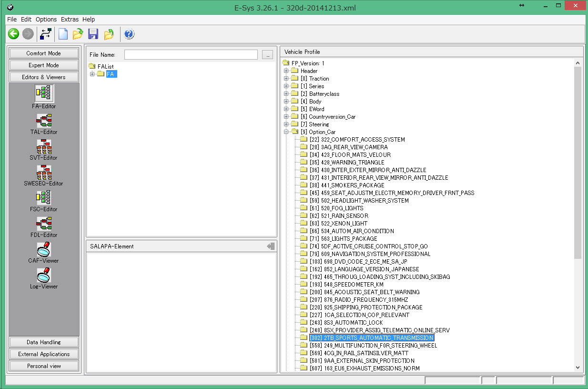This screenshot has width=588, height=389.
Task: Click the green Back arrow toolbar icon
Action: click(x=13, y=34)
